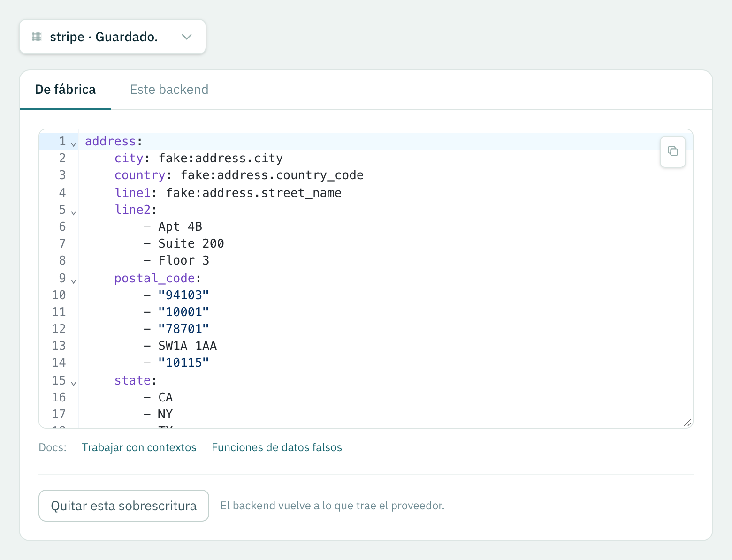The image size is (732, 560).
Task: Click the stripe grid icon in selector
Action: point(37,37)
